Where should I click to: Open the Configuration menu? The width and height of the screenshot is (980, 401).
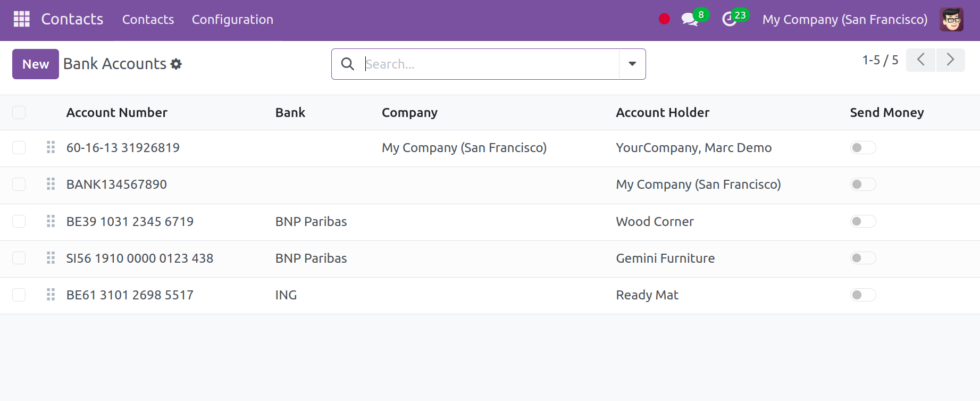click(232, 20)
